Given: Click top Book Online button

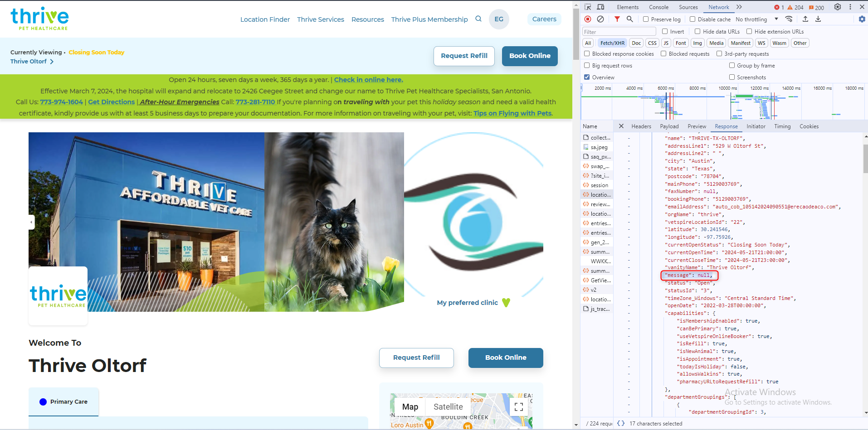Looking at the screenshot, I should pos(530,56).
